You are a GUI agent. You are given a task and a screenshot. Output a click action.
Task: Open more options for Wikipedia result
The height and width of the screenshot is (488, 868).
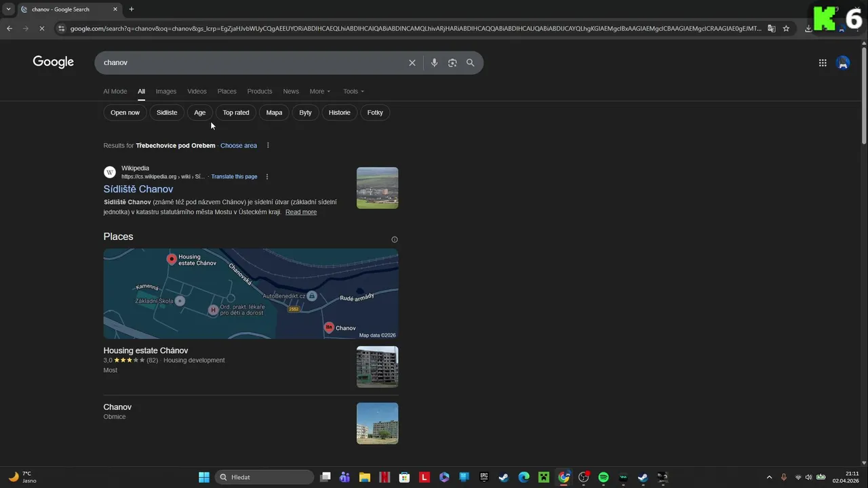point(267,176)
